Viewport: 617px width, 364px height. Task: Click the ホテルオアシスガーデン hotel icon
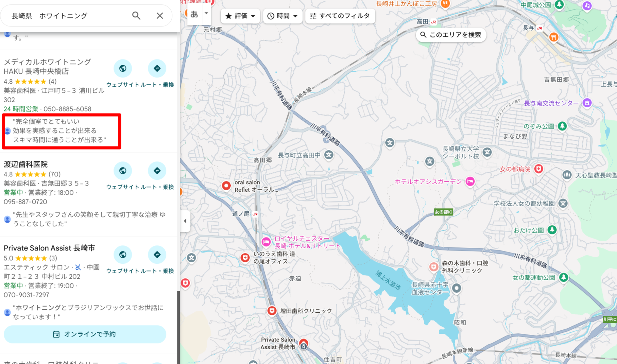(470, 181)
